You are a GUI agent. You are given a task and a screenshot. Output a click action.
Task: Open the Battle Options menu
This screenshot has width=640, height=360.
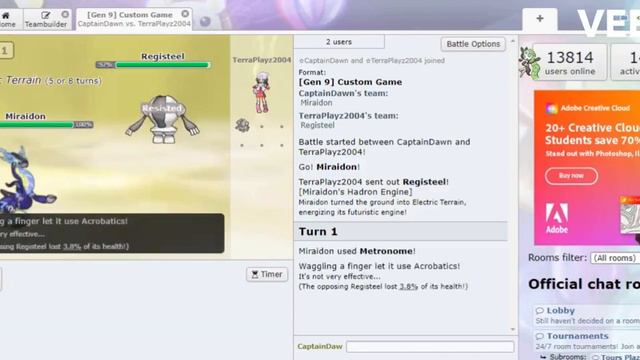coord(473,44)
